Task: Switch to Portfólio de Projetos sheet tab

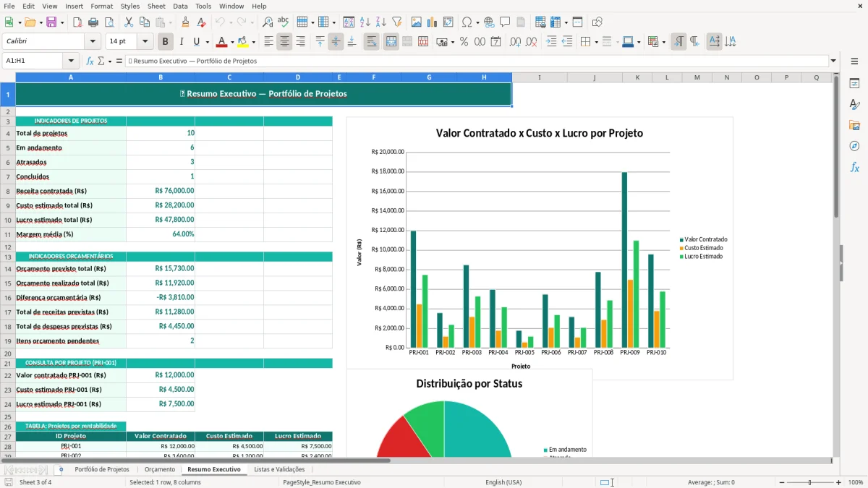Action: 102,469
